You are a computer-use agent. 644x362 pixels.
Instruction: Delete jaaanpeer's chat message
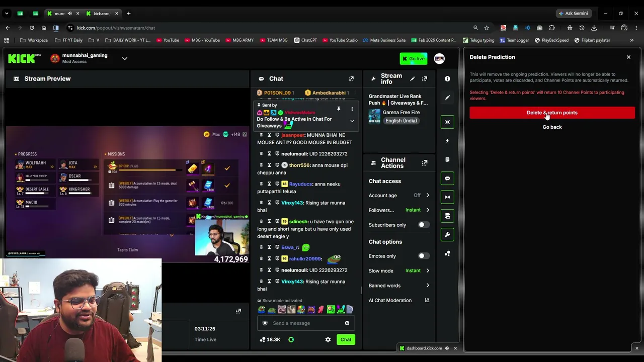pos(261,135)
